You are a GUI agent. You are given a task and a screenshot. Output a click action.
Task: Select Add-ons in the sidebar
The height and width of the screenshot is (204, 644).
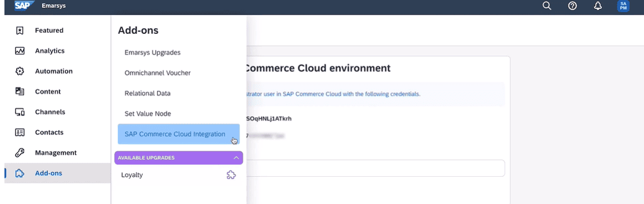point(57,173)
